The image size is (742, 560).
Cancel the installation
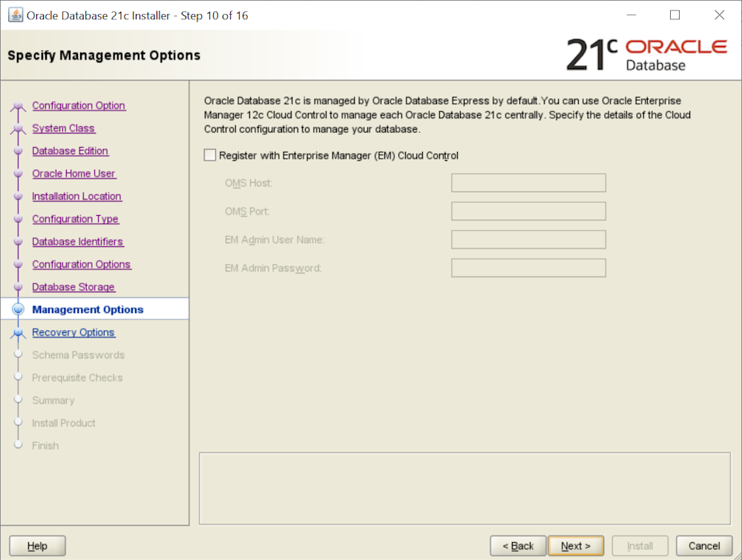click(x=698, y=546)
